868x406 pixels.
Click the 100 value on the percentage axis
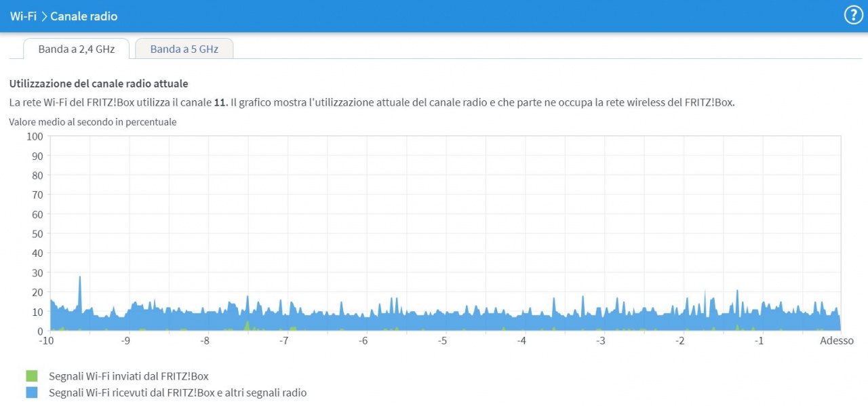coord(34,136)
